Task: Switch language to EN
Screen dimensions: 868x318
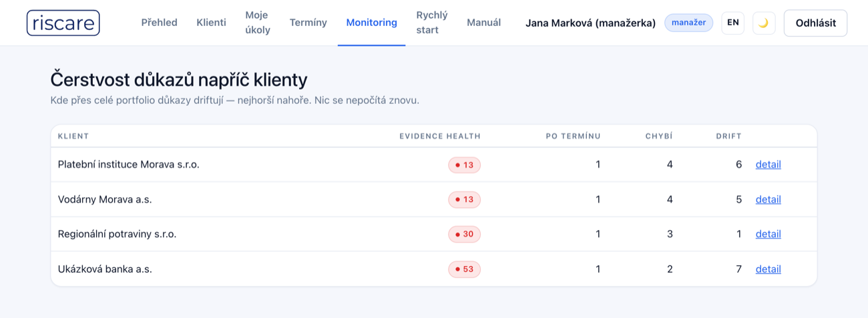Action: click(x=733, y=23)
